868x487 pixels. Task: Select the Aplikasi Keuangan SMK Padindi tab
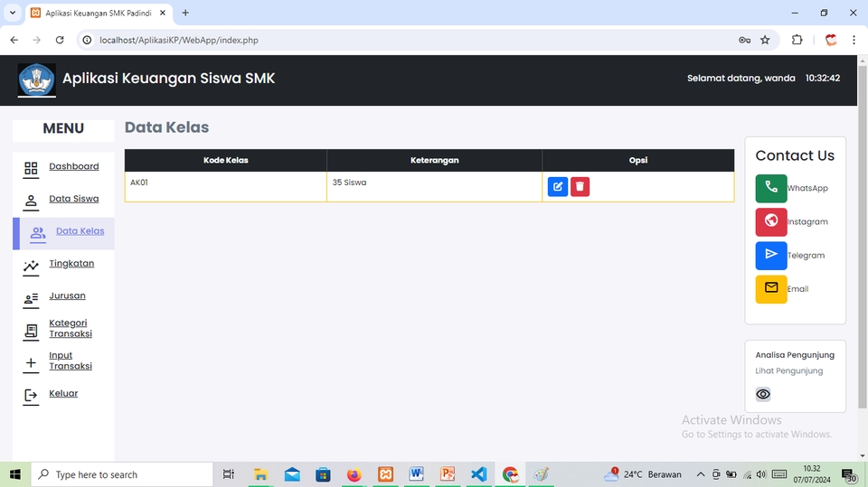pos(99,13)
